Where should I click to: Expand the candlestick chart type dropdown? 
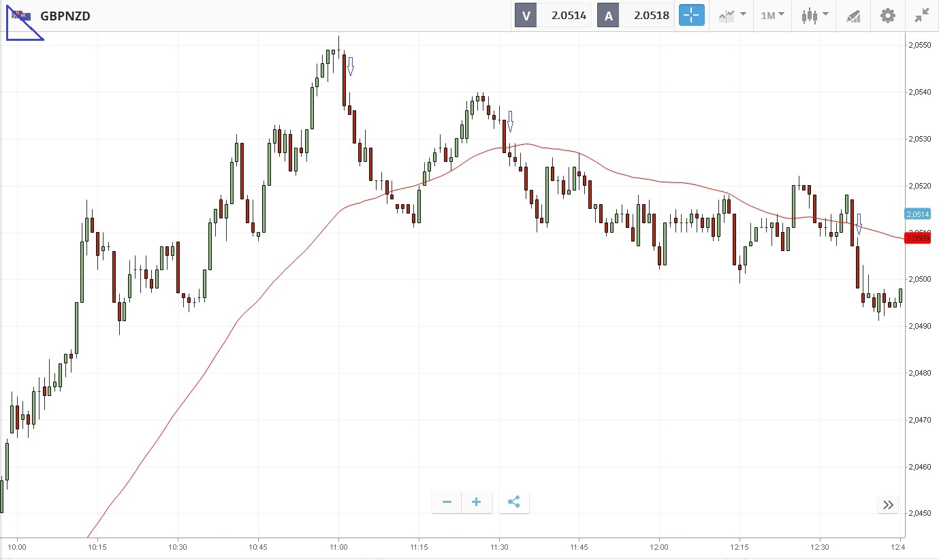814,15
